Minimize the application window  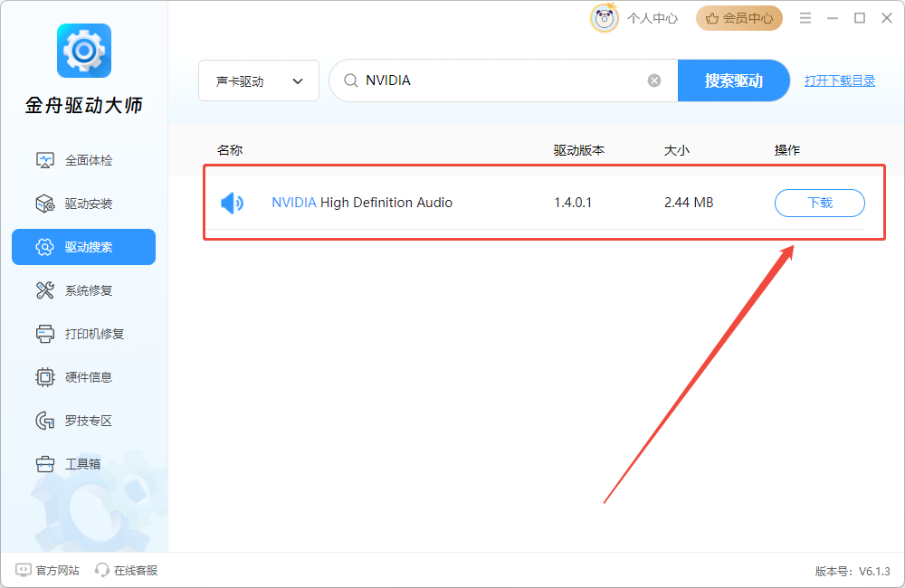point(833,18)
